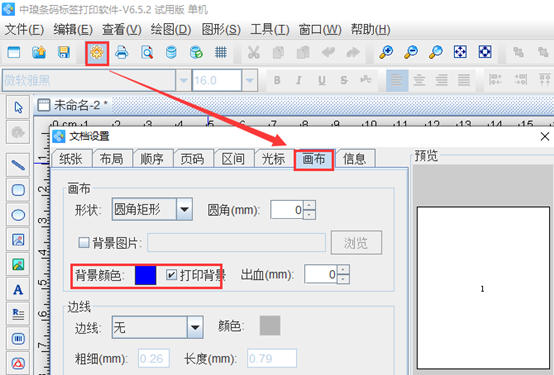Screen dimensions: 554x375
Task: Select the ellipse drawing tool
Action: click(x=18, y=215)
